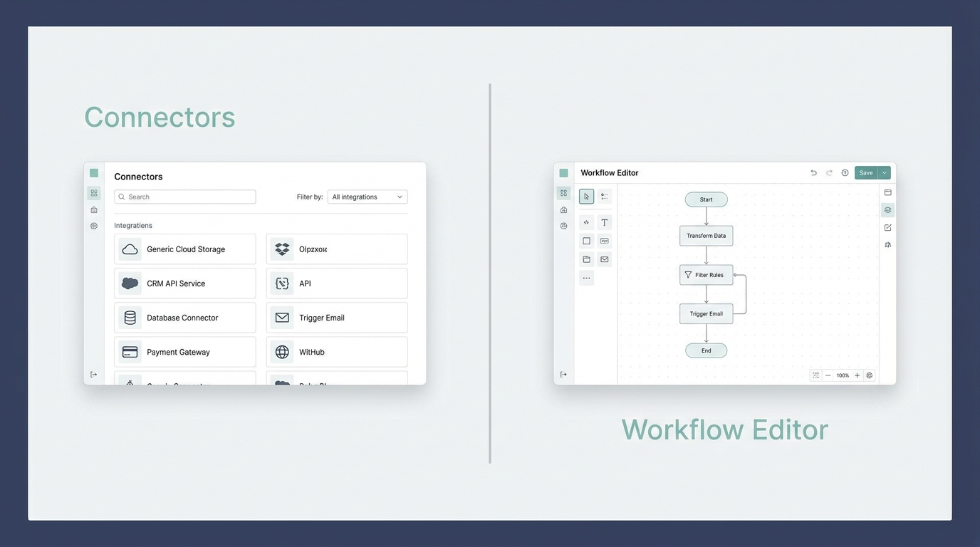Open the CRM API Service connector
This screenshot has height=547, width=980.
185,283
